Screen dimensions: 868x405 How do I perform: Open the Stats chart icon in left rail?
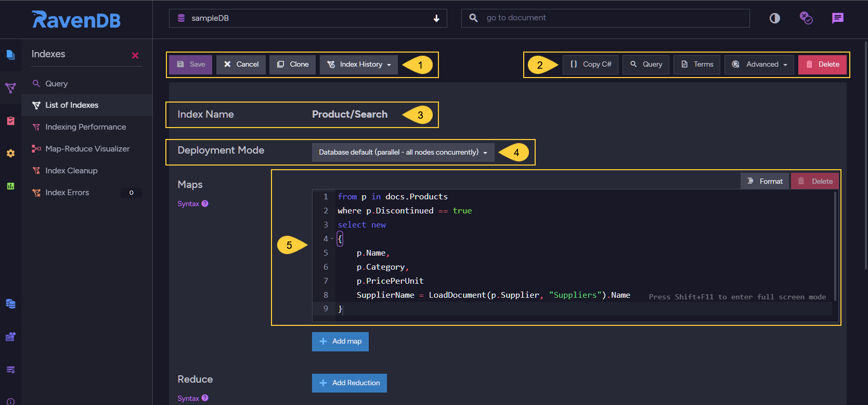(x=10, y=186)
